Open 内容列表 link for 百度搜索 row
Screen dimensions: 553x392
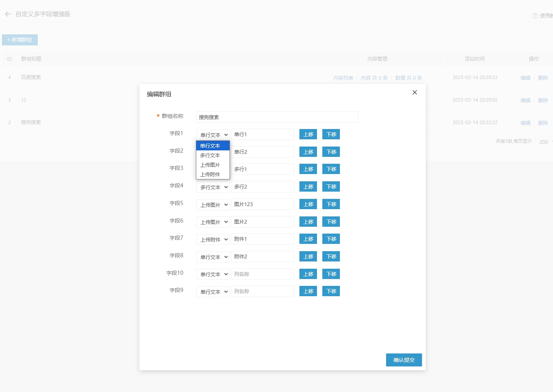pos(343,78)
